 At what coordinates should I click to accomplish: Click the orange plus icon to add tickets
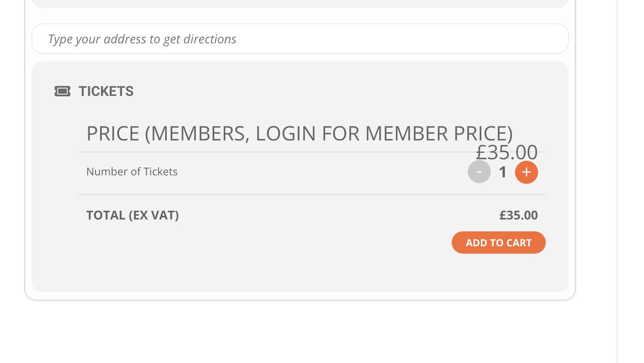526,172
